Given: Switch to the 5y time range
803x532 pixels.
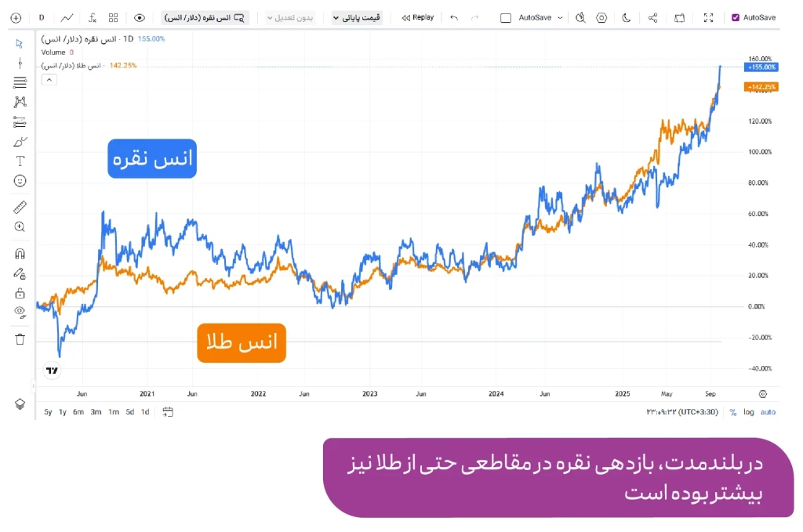Looking at the screenshot, I should point(48,412).
